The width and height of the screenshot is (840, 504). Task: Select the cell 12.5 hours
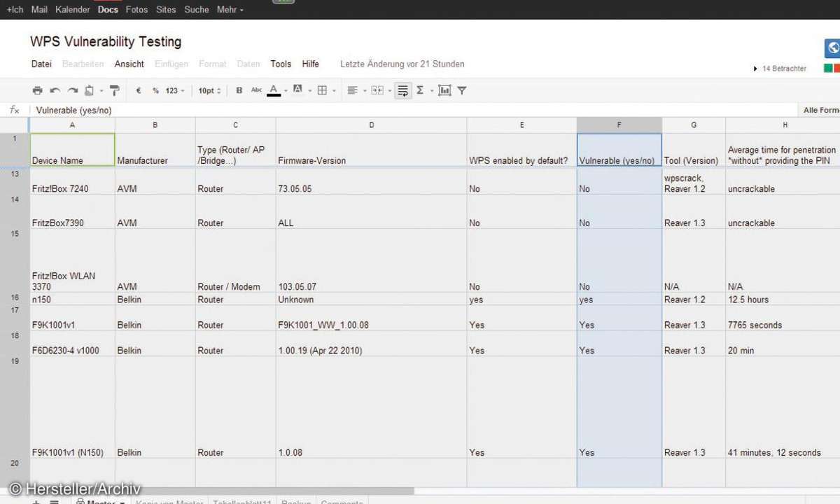(x=783, y=299)
